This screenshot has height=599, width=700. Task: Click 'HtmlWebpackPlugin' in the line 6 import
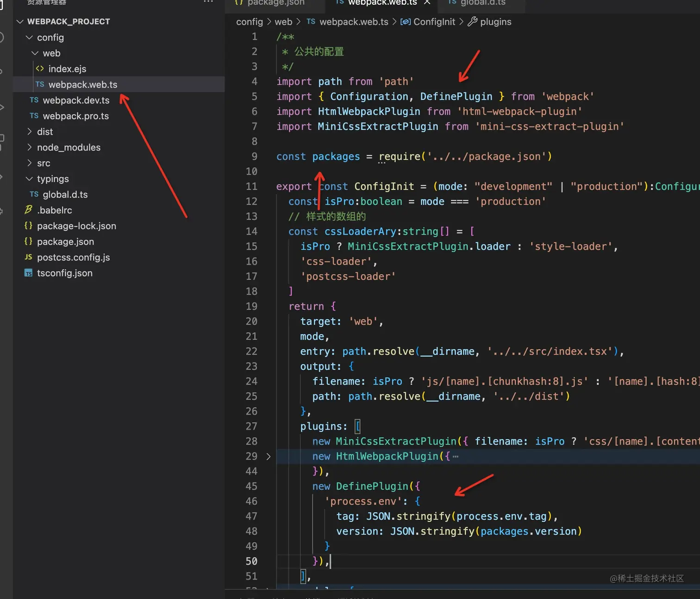pos(369,112)
